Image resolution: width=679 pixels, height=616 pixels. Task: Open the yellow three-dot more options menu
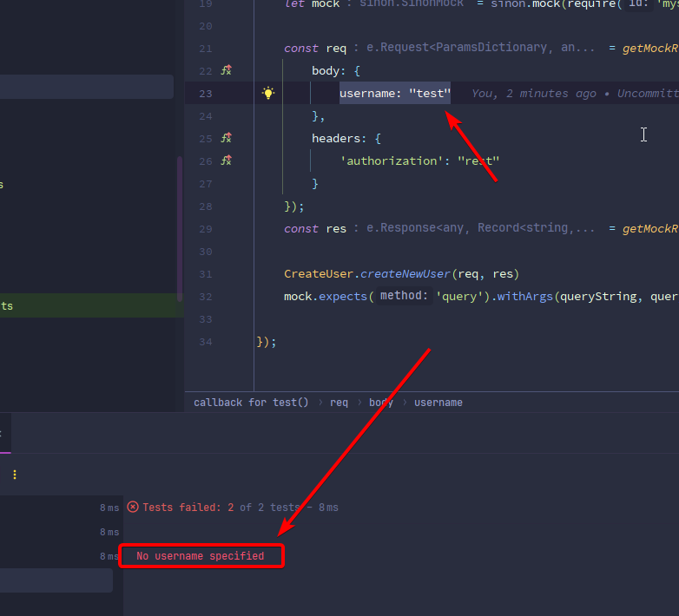(x=15, y=475)
